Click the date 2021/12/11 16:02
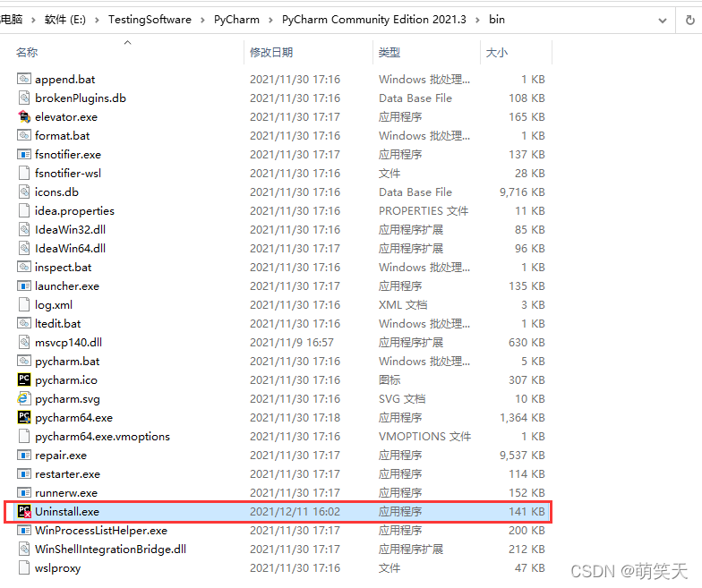This screenshot has width=702, height=588. coord(295,512)
